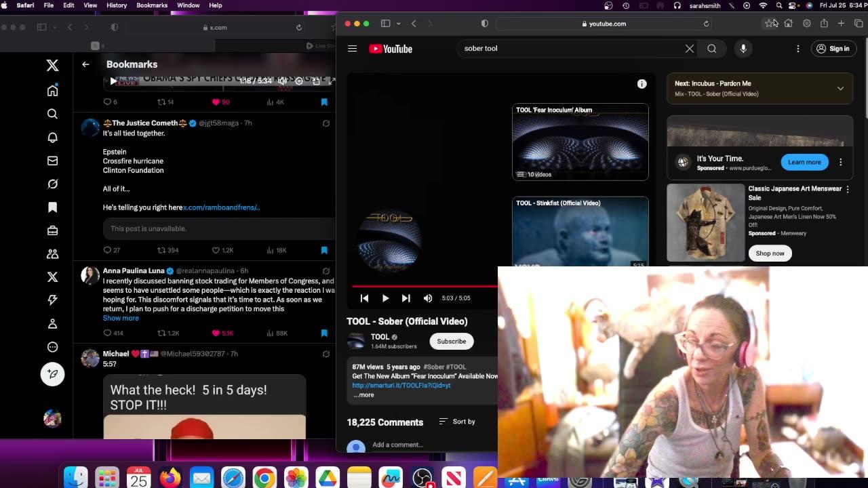Open X search explore icon in sidebar
Screen dimensions: 868x488
52,114
